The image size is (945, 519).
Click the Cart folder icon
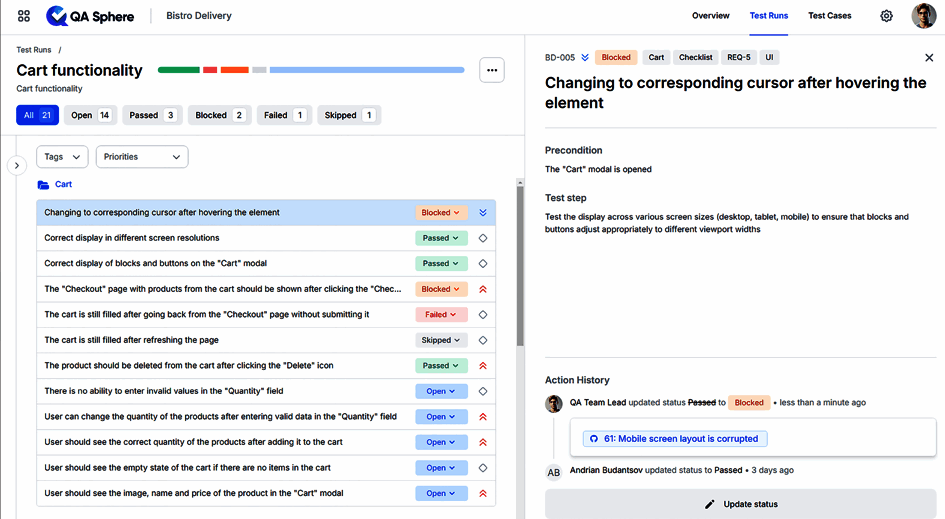[43, 185]
